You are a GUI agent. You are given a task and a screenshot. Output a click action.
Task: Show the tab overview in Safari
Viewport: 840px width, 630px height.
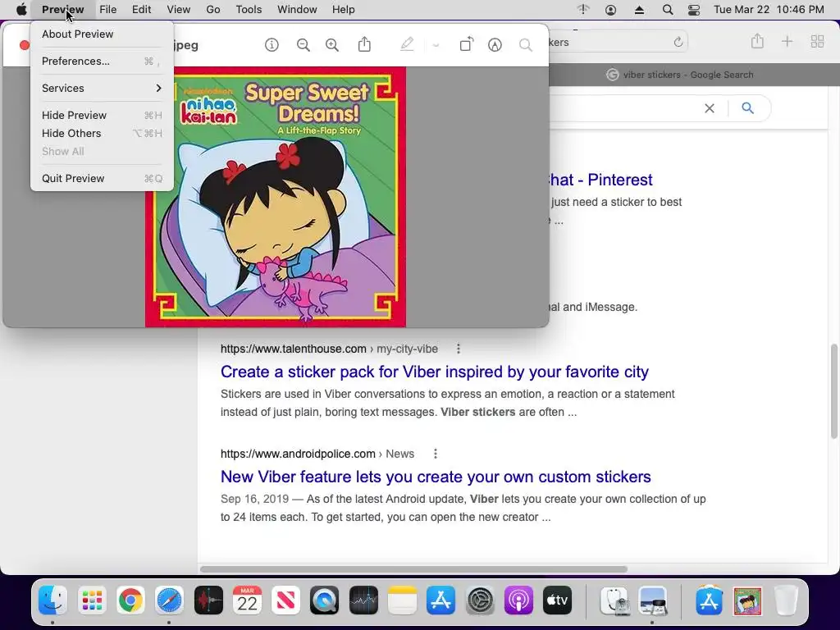coord(817,41)
